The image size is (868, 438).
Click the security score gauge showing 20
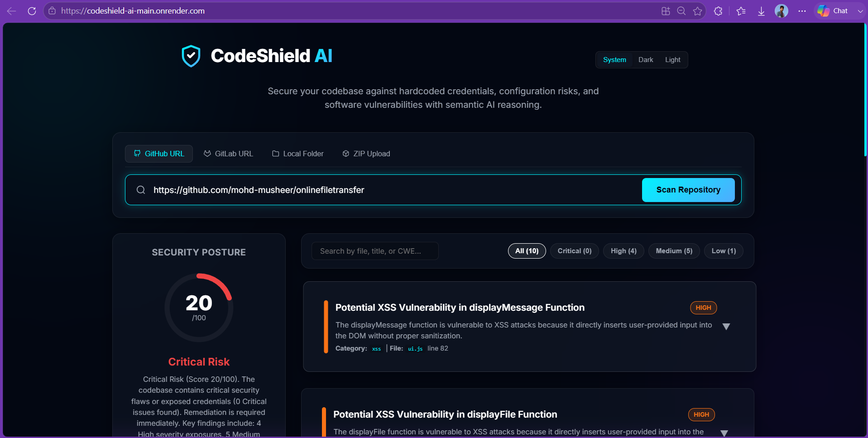tap(199, 308)
